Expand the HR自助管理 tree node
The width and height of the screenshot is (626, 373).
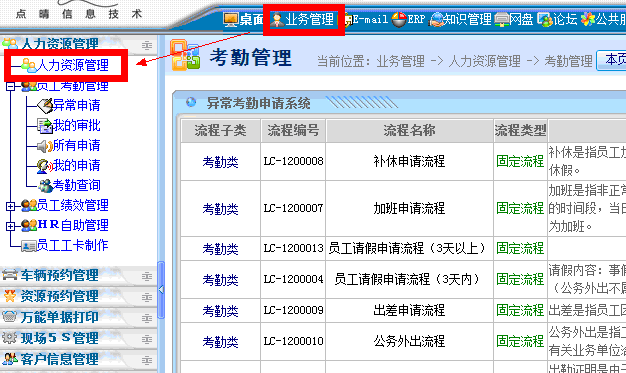[x=10, y=226]
